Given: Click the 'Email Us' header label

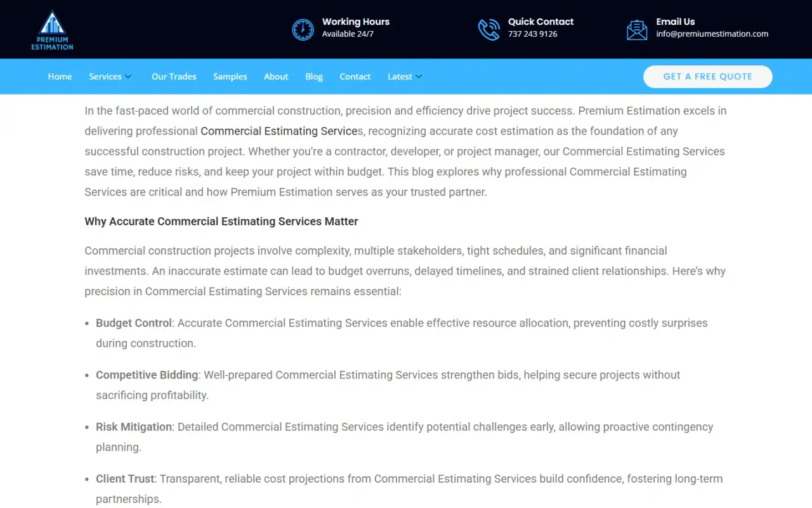Looking at the screenshot, I should pos(676,22).
